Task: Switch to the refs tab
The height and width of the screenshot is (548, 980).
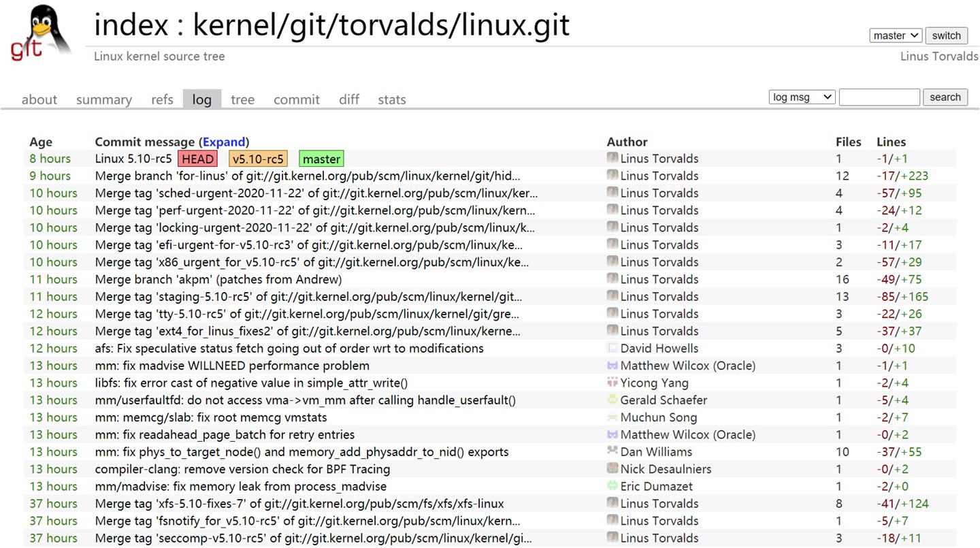Action: (x=162, y=99)
